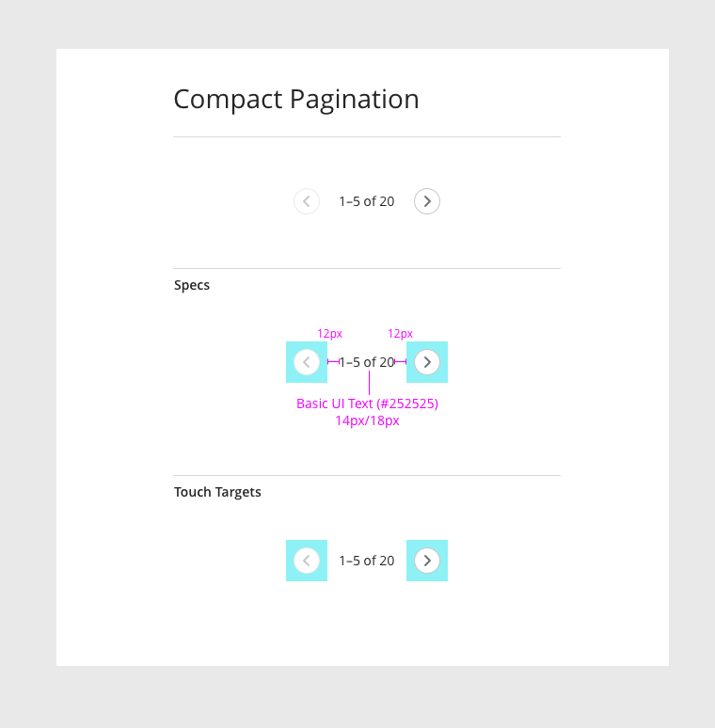Click the divider line below the Compact Pagination title
The height and width of the screenshot is (728, 715).
coord(367,137)
